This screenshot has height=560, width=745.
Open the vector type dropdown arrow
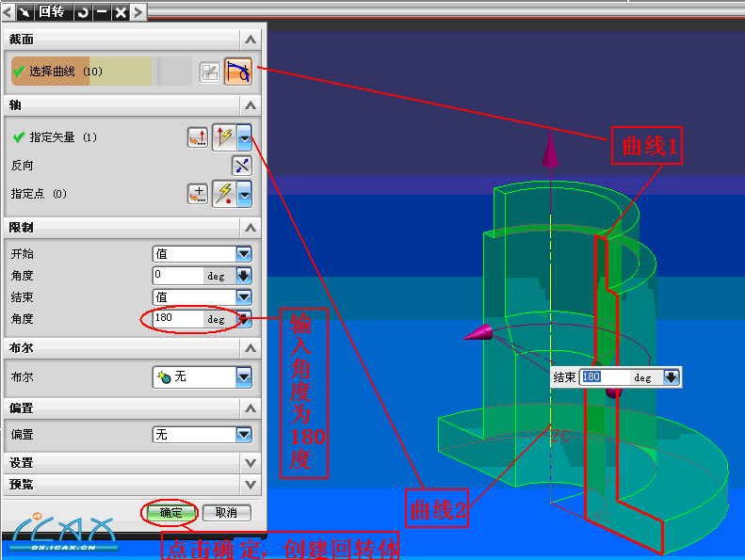[x=245, y=137]
